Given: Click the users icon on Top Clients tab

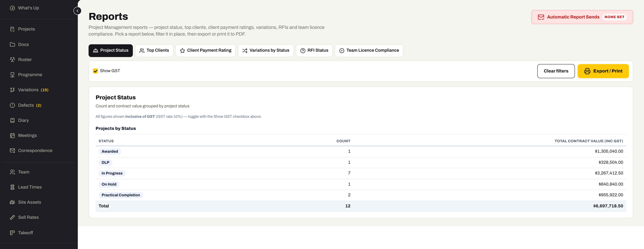Looking at the screenshot, I should pos(142,51).
